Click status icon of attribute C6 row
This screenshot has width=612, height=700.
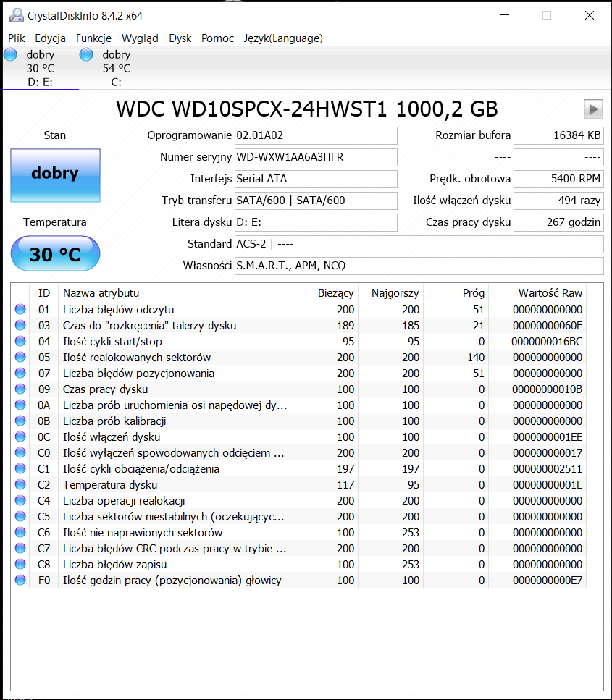20,532
